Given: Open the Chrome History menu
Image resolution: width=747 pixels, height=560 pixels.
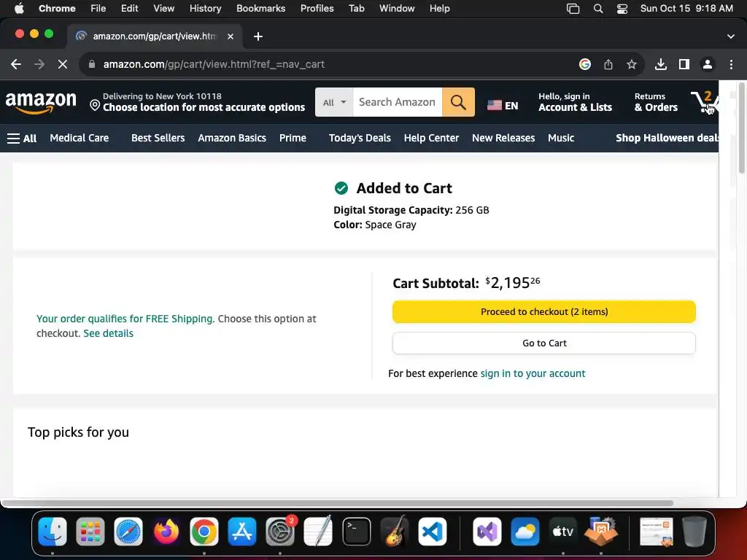Looking at the screenshot, I should (x=205, y=9).
